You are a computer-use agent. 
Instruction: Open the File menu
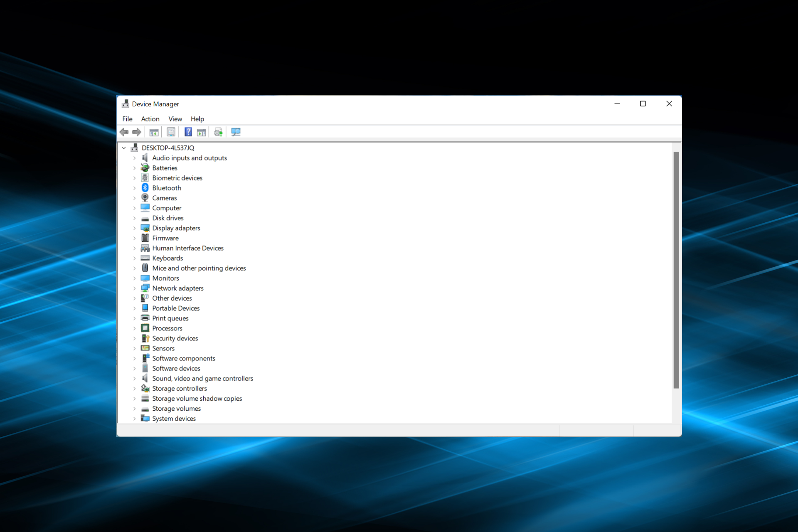pyautogui.click(x=127, y=119)
